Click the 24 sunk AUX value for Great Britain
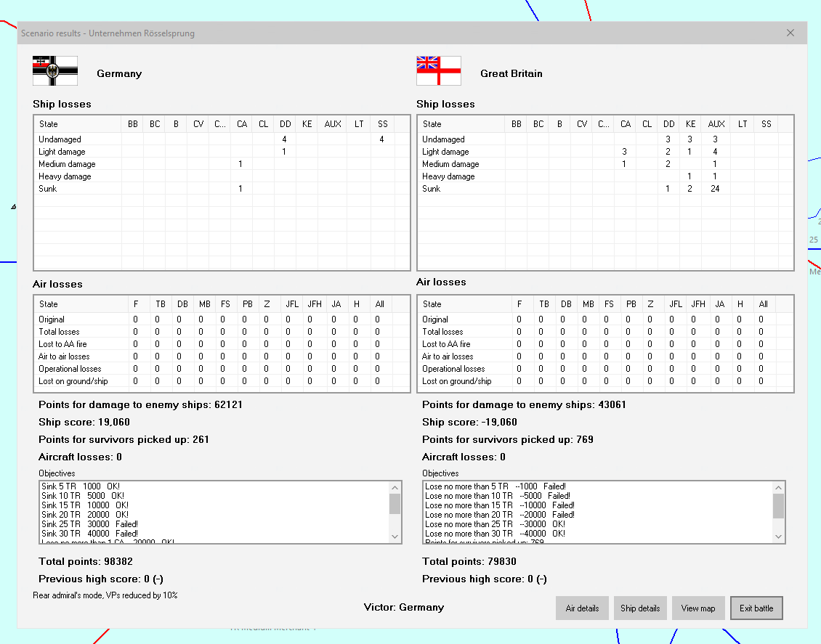 tap(715, 189)
